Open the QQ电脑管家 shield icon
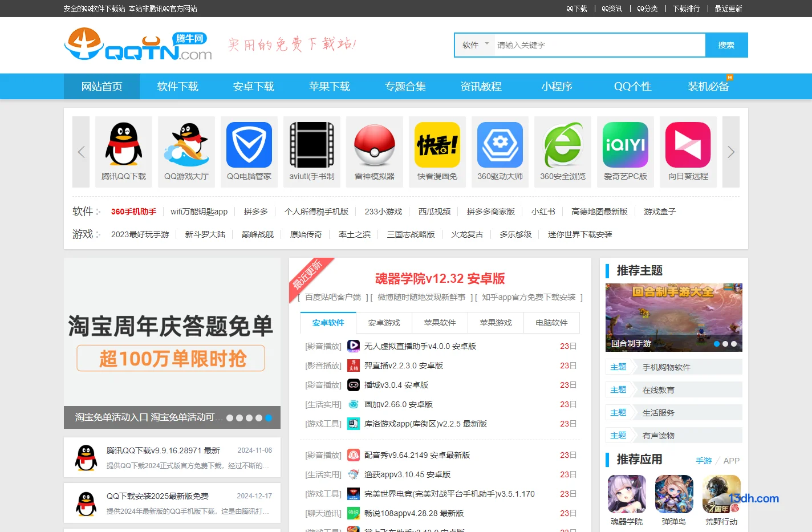 pos(249,145)
